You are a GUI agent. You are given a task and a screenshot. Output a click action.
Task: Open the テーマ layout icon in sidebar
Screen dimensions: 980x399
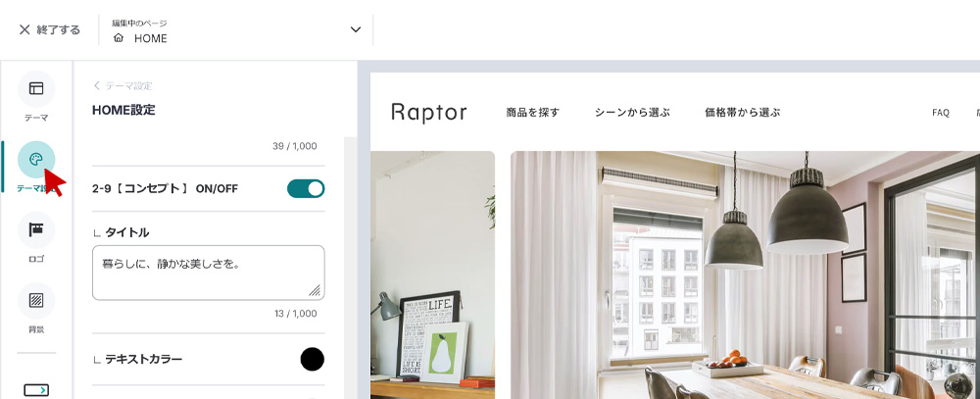click(36, 89)
